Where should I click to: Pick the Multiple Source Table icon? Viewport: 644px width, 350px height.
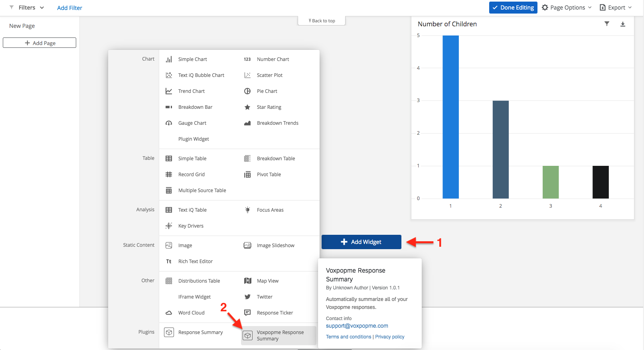(169, 191)
